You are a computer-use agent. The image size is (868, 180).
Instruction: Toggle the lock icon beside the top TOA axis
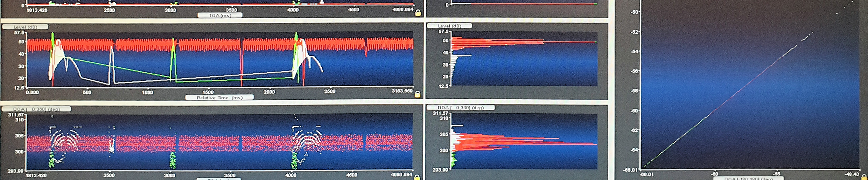pos(418,13)
